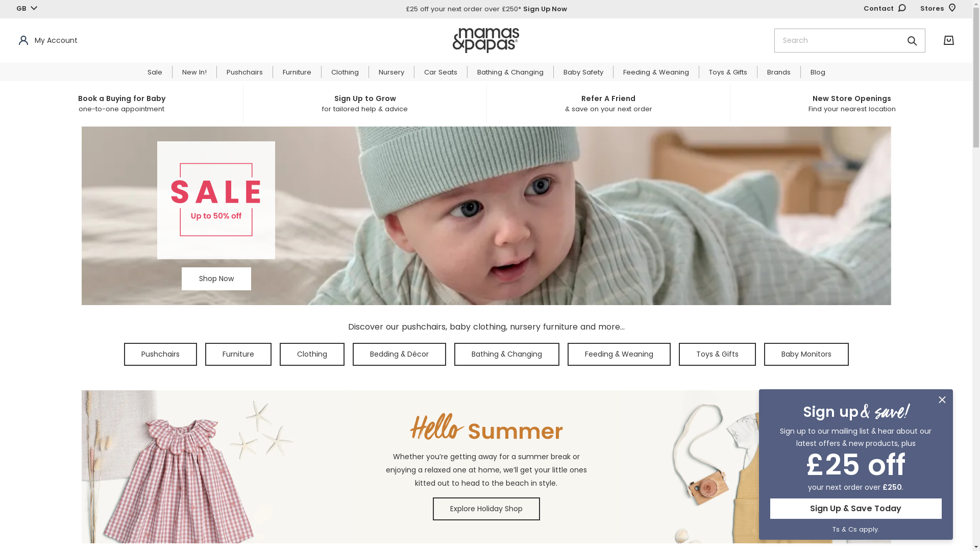Click the Sign Up Now promo link

click(x=545, y=9)
